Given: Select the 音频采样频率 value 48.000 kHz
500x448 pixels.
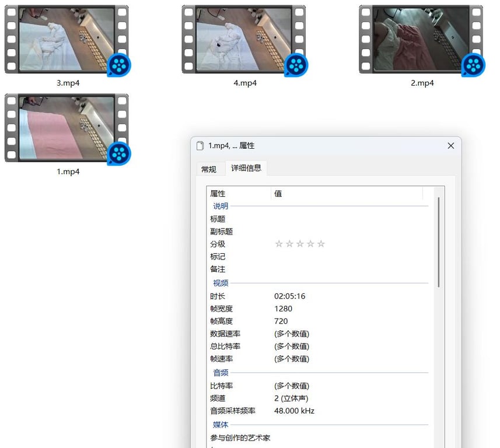Looking at the screenshot, I should (x=294, y=411).
